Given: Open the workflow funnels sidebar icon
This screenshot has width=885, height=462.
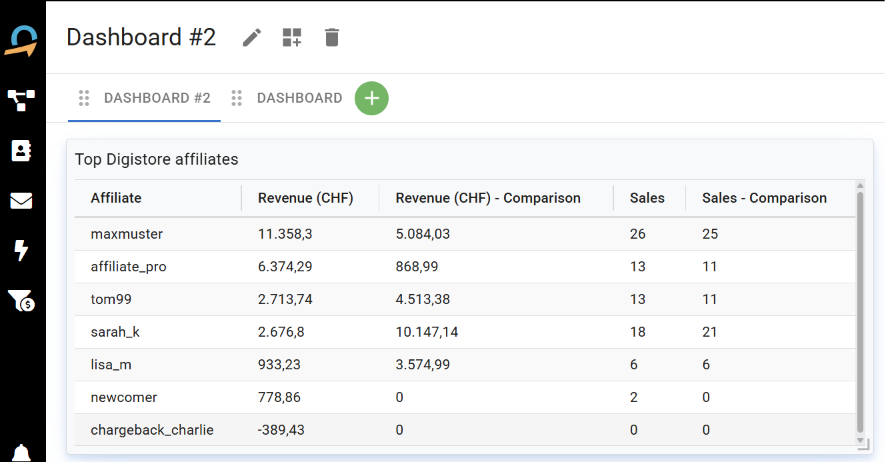Looking at the screenshot, I should [x=21, y=100].
